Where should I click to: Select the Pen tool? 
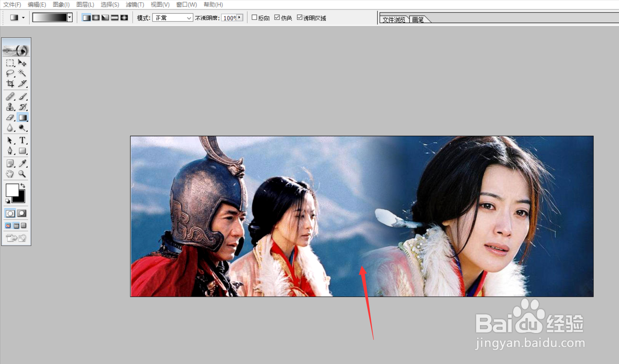pyautogui.click(x=10, y=151)
